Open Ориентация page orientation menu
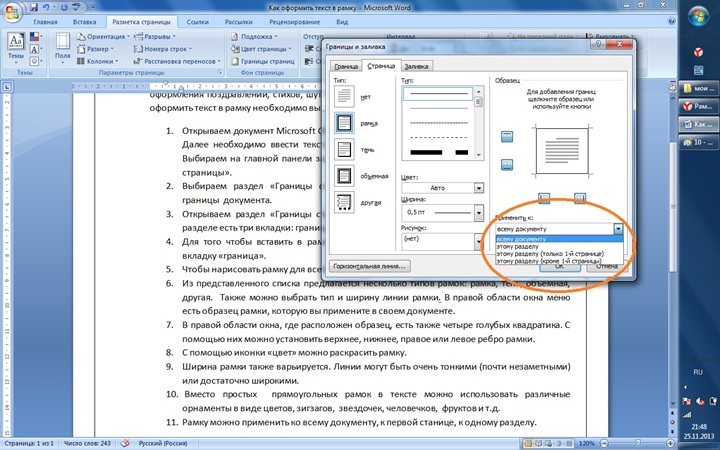720x450 pixels. point(103,36)
